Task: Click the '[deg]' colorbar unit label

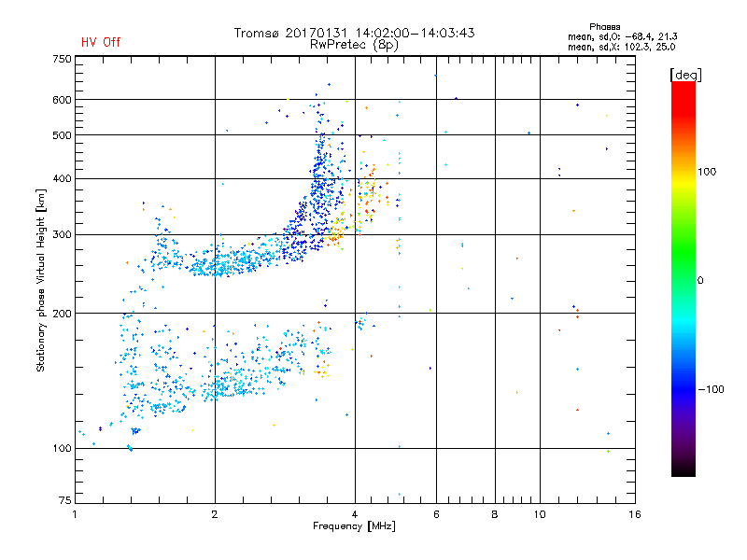Action: [686, 76]
